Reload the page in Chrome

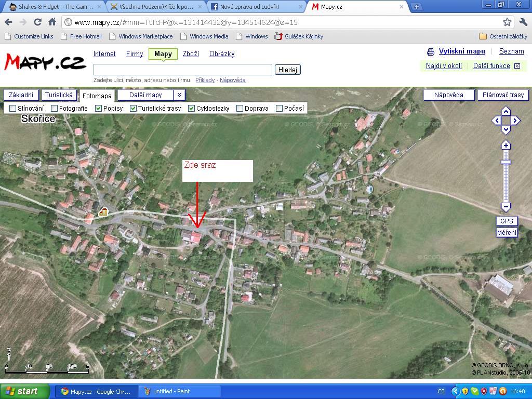tap(37, 22)
